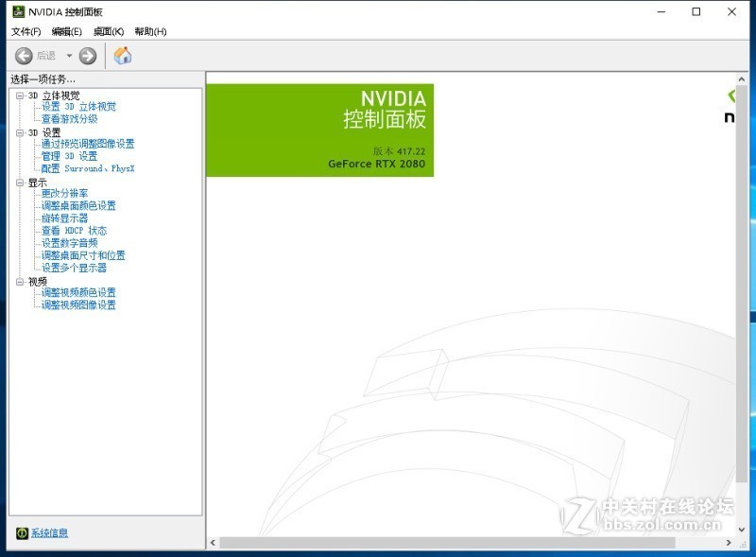Select 查看 HDCP 状态 task
756x557 pixels.
pyautogui.click(x=74, y=231)
